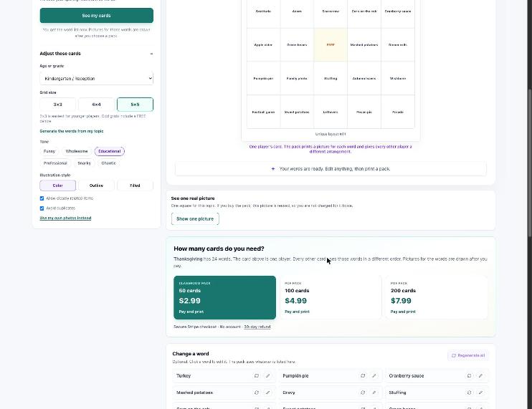This screenshot has width=532, height=409.
Task: Click Use my own photos instead link
Action: pyautogui.click(x=65, y=218)
